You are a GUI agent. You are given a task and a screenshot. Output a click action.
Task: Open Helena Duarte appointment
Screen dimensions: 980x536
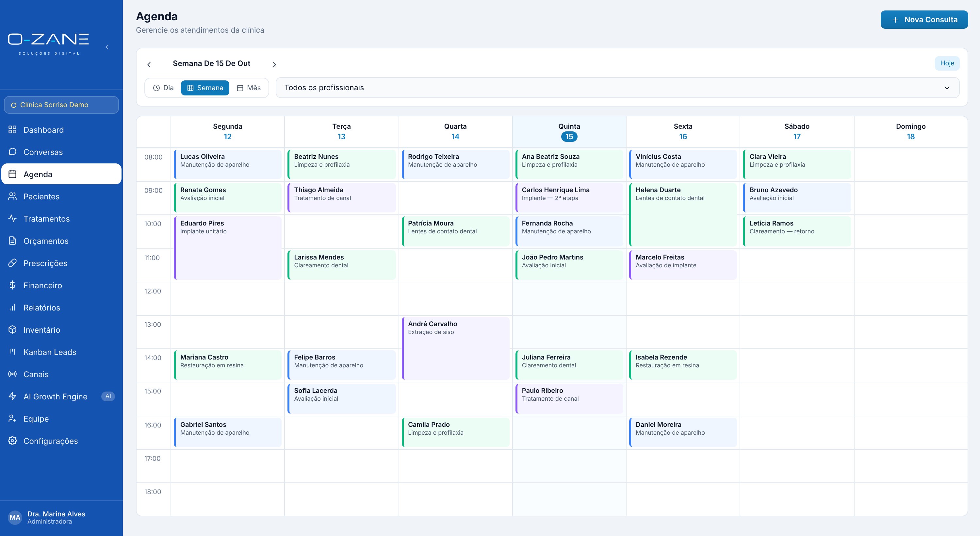pyautogui.click(x=683, y=215)
